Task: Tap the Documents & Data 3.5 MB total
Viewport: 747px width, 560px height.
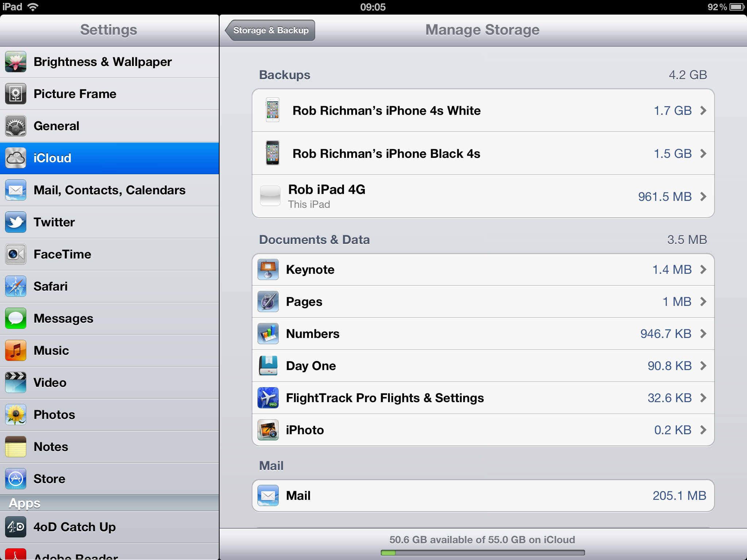Action: coord(687,240)
